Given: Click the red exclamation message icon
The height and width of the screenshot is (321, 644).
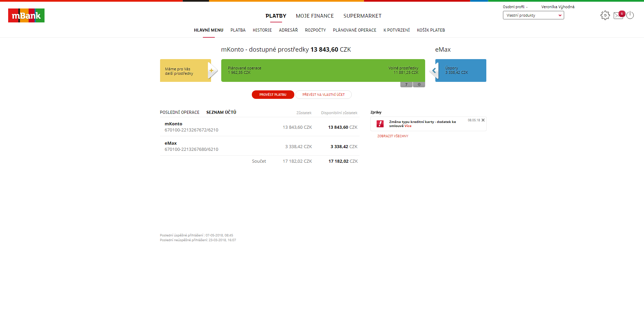Looking at the screenshot, I should coord(380,124).
